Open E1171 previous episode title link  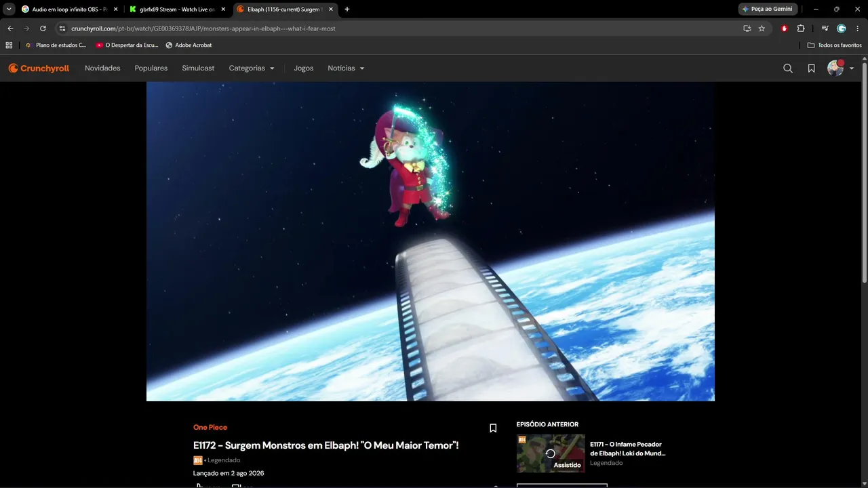[x=628, y=449]
